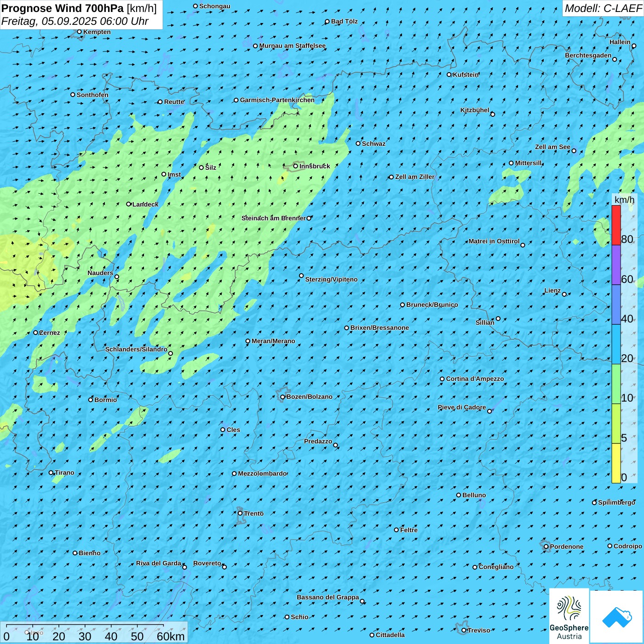Viewport: 644px width, 644px height.
Task: Select the Reutte label
Action: coord(174,102)
